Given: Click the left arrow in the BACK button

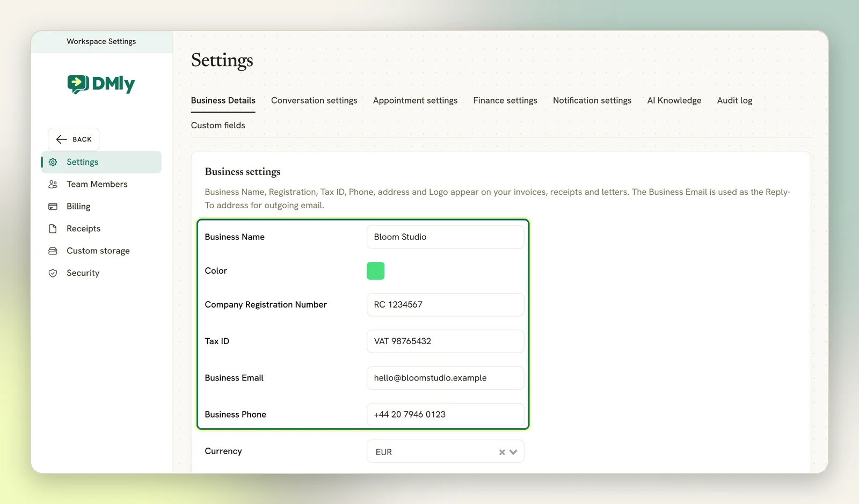Looking at the screenshot, I should point(62,140).
